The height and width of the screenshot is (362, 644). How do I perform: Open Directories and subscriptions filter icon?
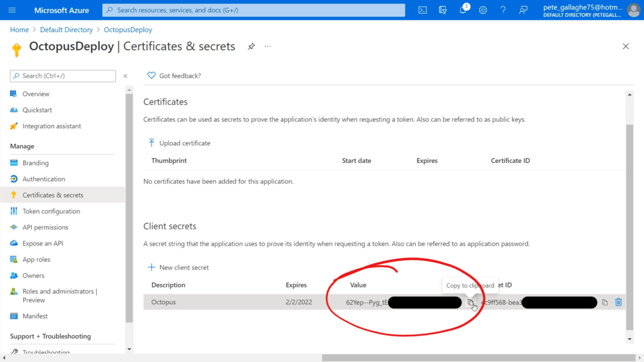(442, 10)
